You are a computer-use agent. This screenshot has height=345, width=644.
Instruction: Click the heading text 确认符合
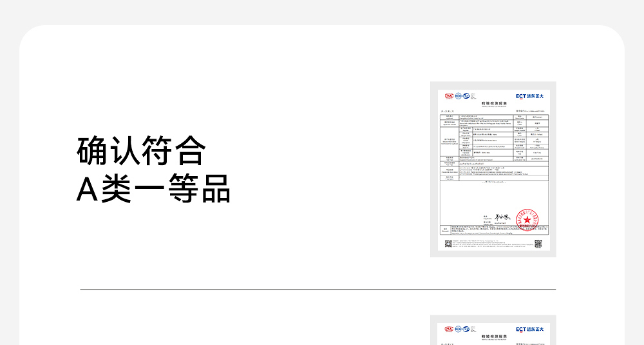[140, 151]
